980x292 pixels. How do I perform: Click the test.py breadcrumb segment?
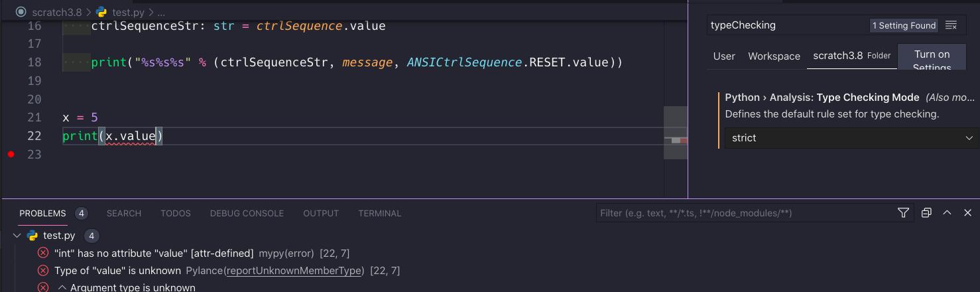(x=129, y=12)
